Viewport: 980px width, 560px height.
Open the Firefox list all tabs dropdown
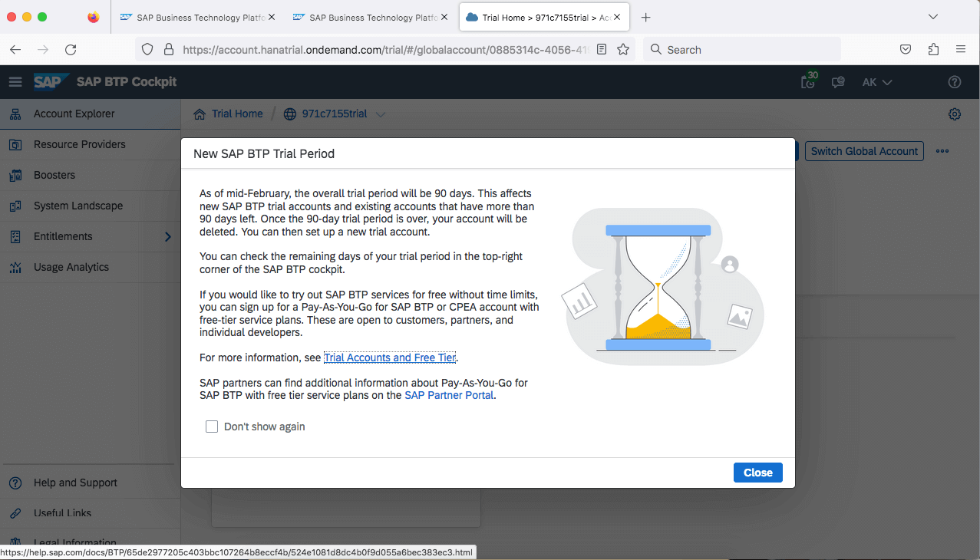point(933,17)
